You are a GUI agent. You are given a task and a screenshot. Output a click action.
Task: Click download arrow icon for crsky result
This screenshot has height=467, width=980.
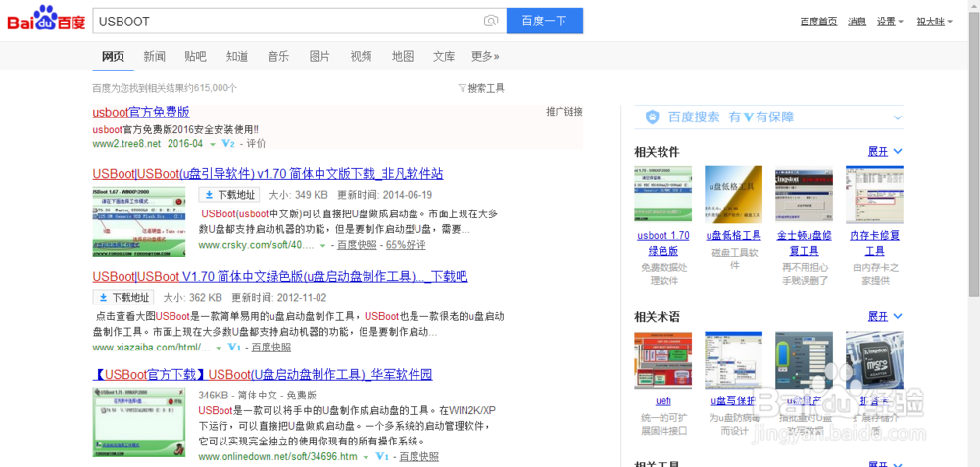click(210, 195)
